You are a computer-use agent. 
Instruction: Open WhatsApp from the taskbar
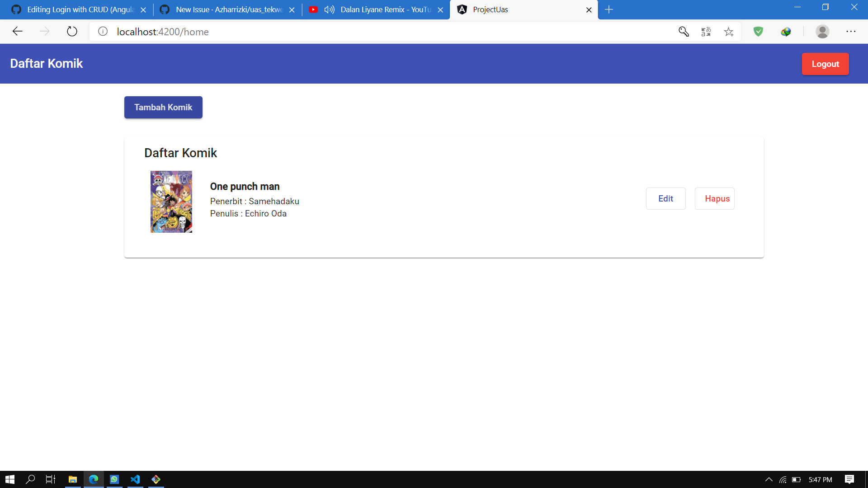coord(114,479)
